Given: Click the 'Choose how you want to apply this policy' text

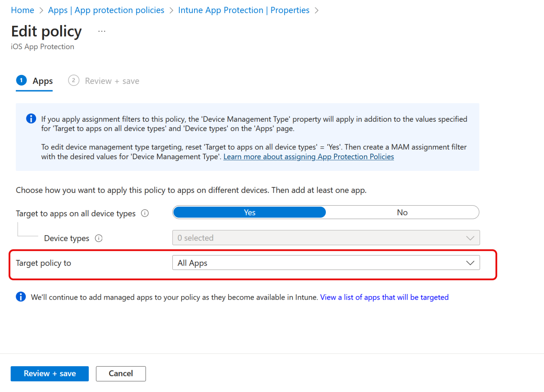Looking at the screenshot, I should click(x=191, y=190).
